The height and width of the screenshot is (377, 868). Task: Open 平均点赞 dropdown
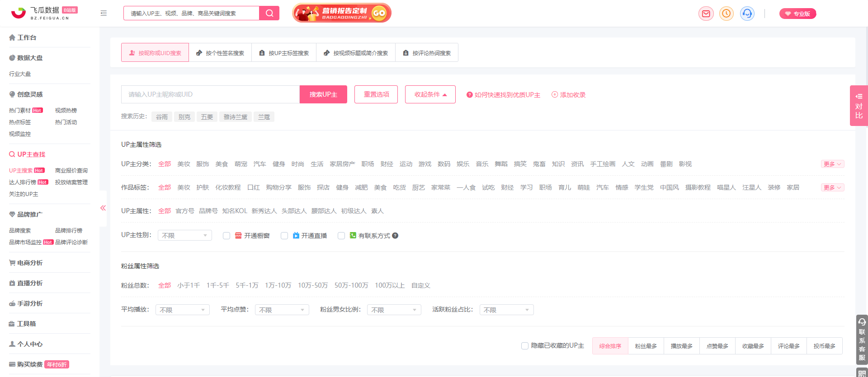pos(282,310)
